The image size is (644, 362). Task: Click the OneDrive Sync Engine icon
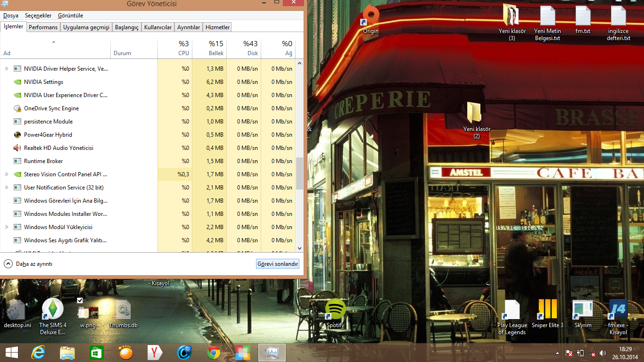tap(17, 108)
